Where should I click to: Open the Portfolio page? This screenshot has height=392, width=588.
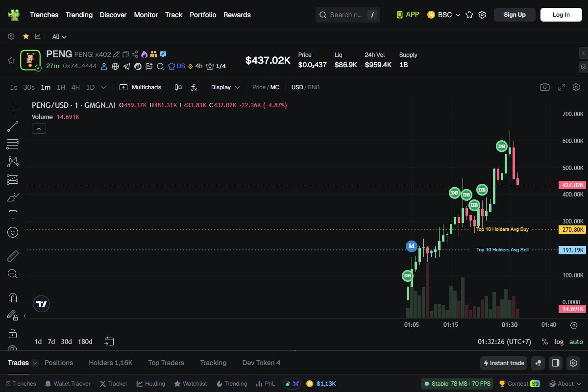click(x=203, y=15)
